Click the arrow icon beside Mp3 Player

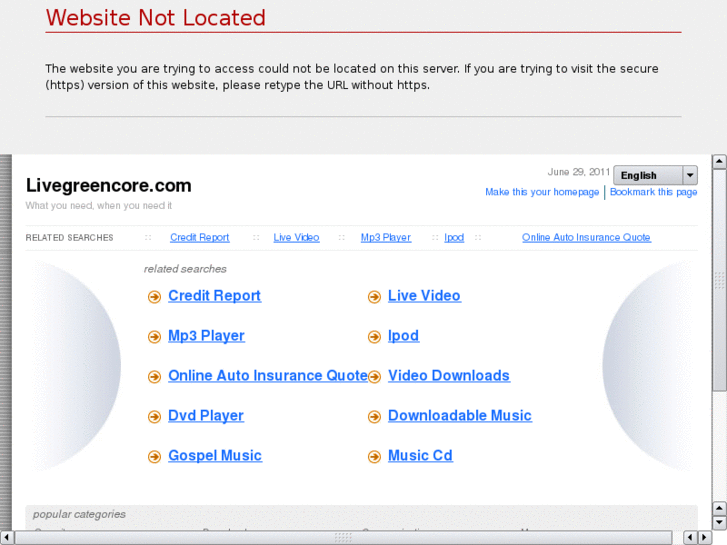[154, 336]
